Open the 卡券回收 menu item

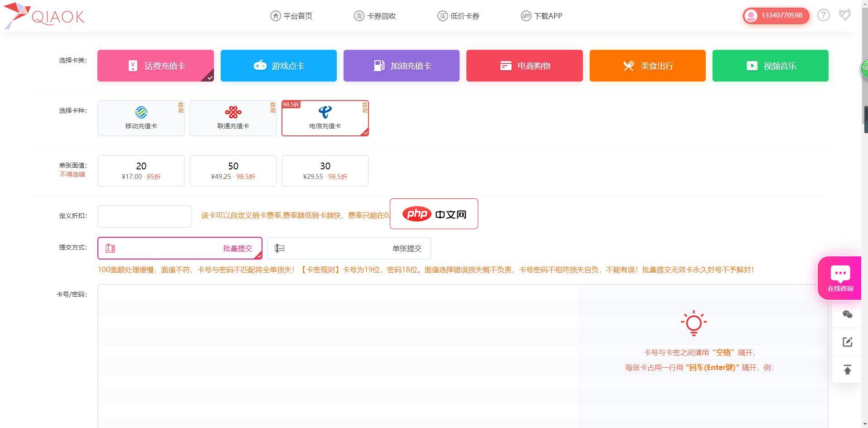pyautogui.click(x=375, y=15)
